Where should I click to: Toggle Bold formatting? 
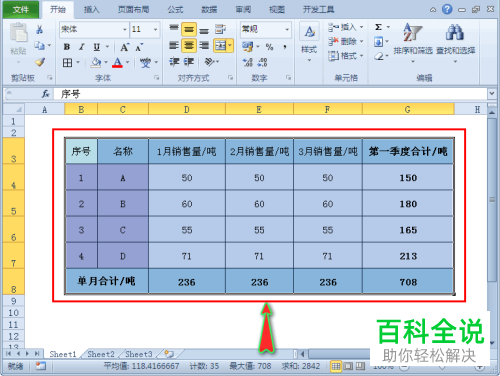pos(67,47)
